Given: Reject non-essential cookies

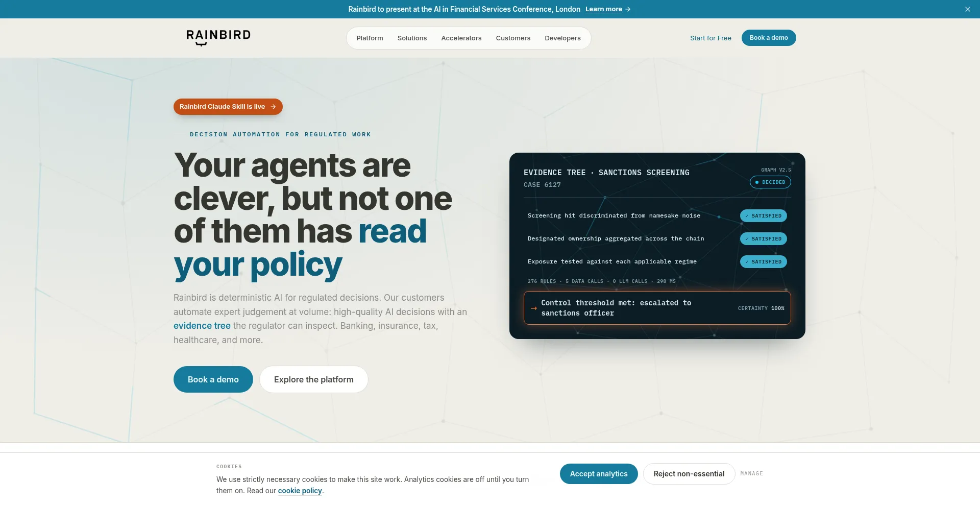Looking at the screenshot, I should (689, 474).
